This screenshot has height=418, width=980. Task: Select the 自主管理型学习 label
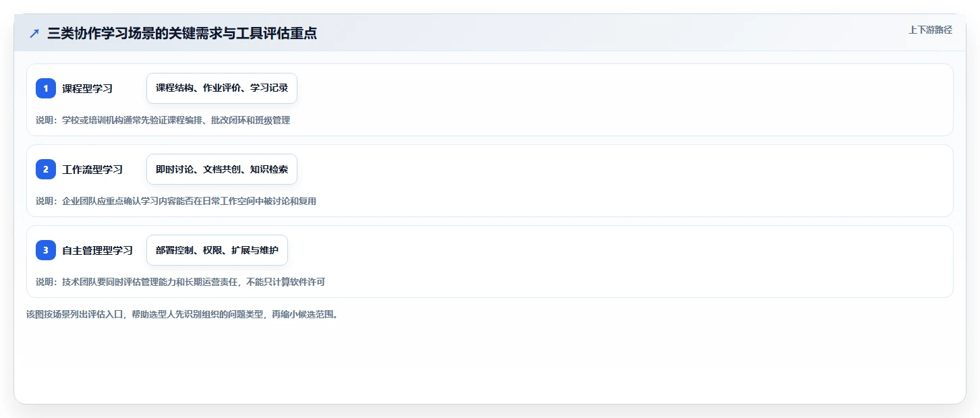[x=97, y=250]
